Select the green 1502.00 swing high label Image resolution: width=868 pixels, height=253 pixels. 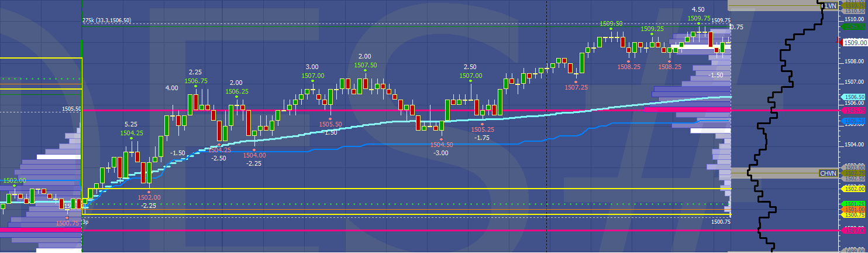(x=15, y=181)
